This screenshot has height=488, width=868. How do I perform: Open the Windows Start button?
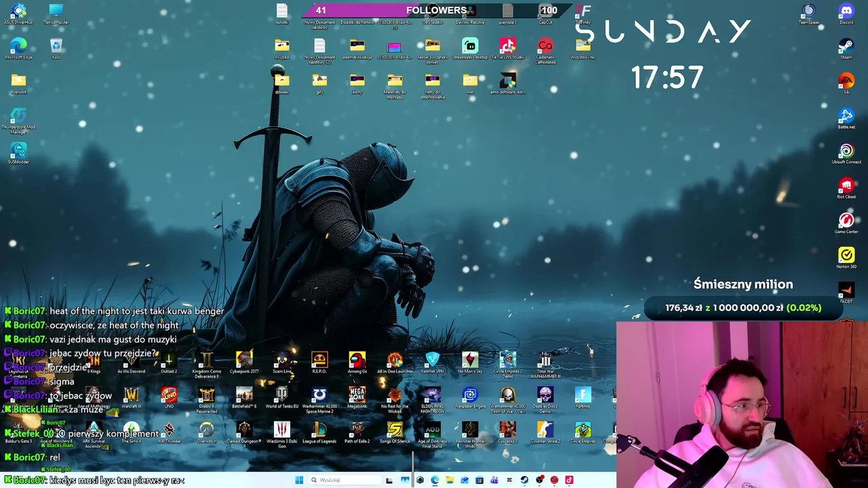tap(299, 480)
